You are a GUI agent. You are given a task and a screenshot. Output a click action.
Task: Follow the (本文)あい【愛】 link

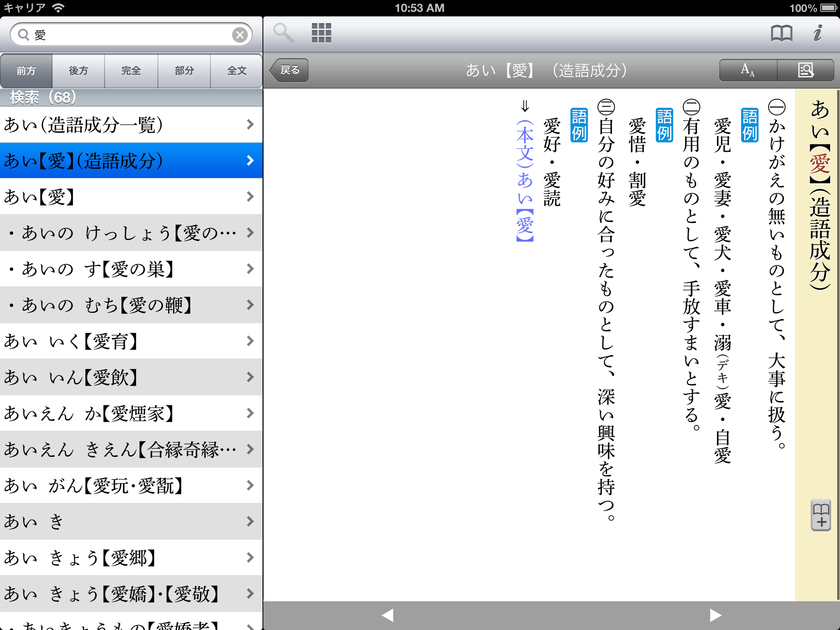click(525, 180)
